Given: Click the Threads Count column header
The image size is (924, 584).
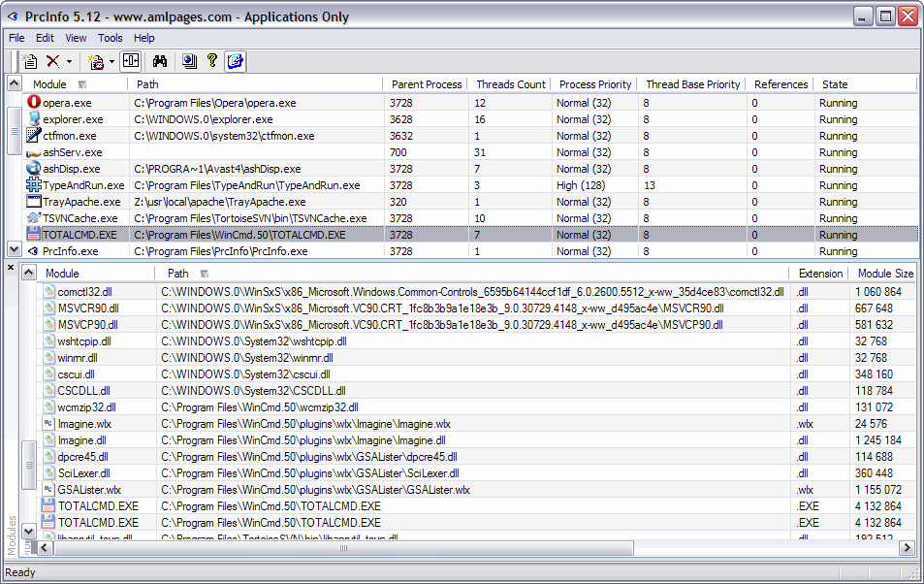Looking at the screenshot, I should pos(510,84).
